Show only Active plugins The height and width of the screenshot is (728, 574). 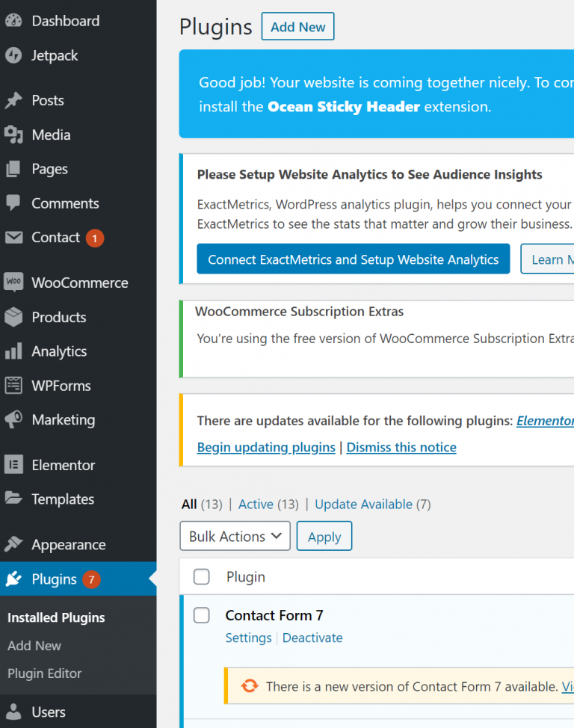pos(256,505)
